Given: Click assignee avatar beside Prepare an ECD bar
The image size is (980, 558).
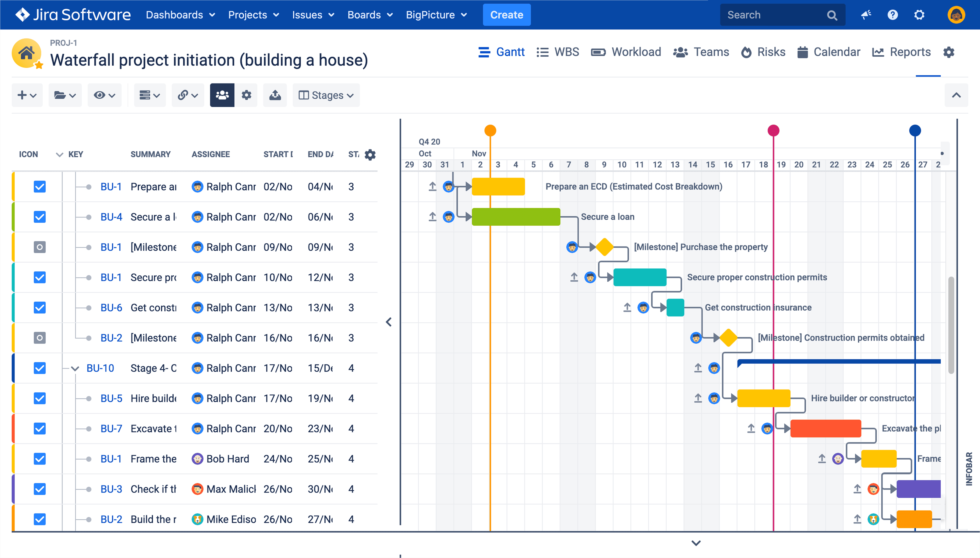Looking at the screenshot, I should coord(449,187).
